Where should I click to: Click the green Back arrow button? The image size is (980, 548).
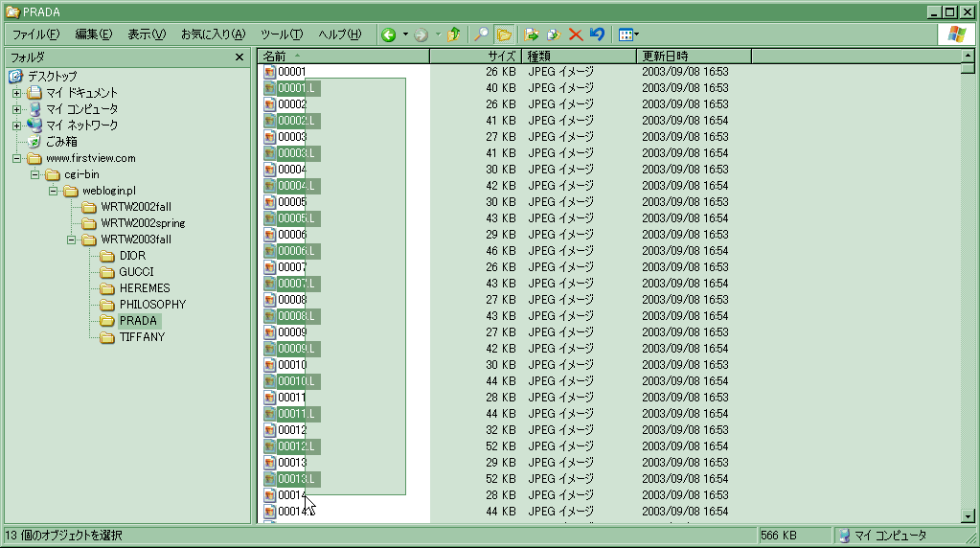[x=389, y=34]
